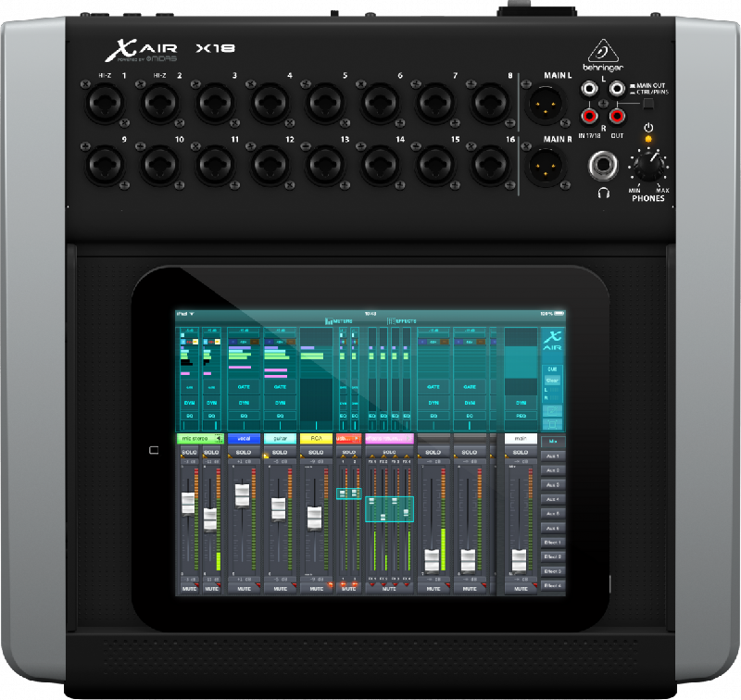Solo the effects return group
The image size is (741, 700).
coord(389,452)
